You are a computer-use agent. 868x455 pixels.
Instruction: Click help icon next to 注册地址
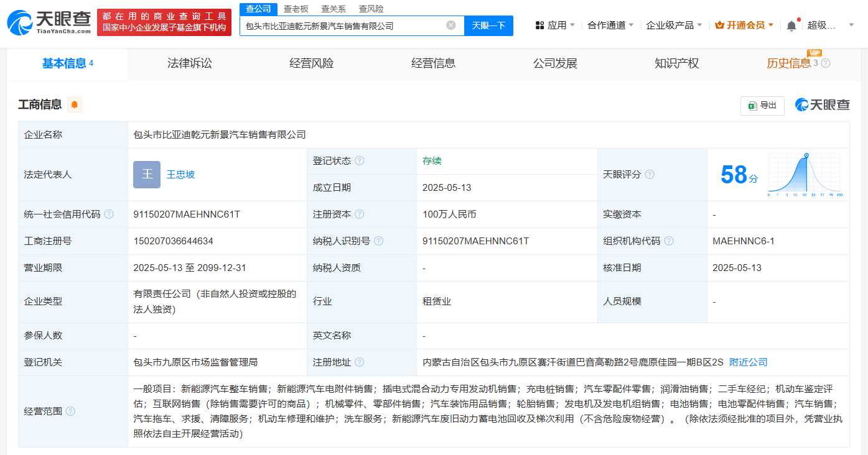click(359, 362)
